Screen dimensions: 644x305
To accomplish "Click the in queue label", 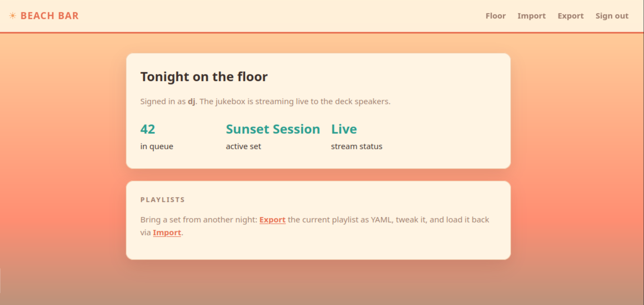I will click(x=157, y=147).
